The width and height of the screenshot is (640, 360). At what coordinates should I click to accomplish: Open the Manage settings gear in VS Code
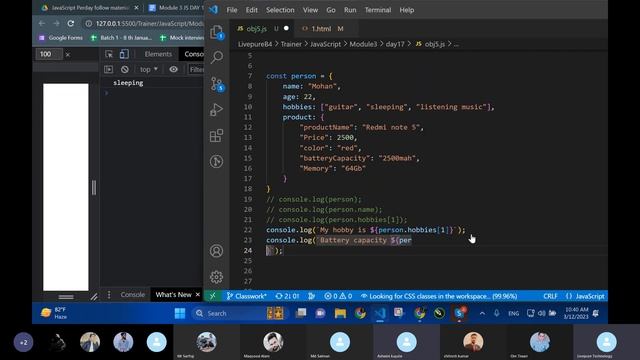(x=216, y=277)
